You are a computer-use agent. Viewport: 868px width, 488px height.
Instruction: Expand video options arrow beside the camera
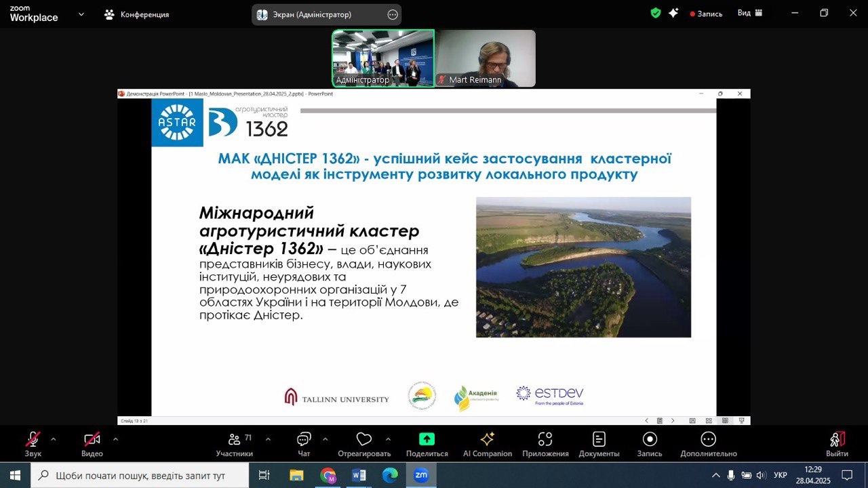click(115, 439)
